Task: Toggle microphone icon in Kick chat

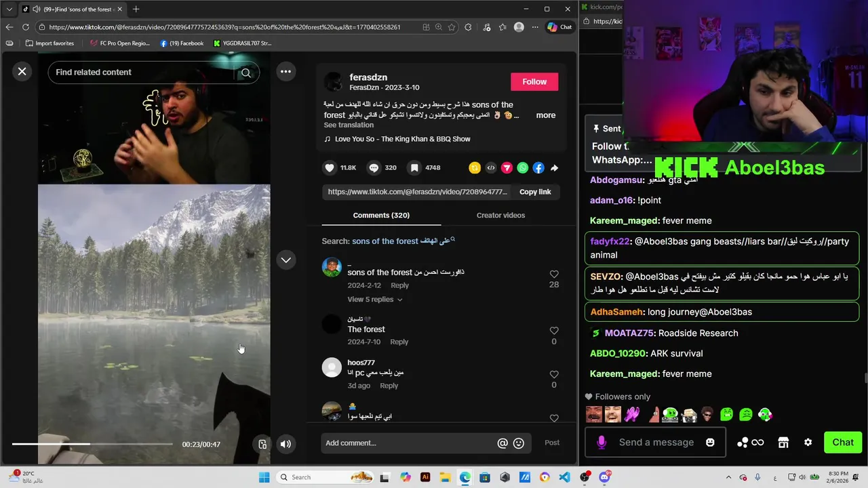Action: pos(601,443)
